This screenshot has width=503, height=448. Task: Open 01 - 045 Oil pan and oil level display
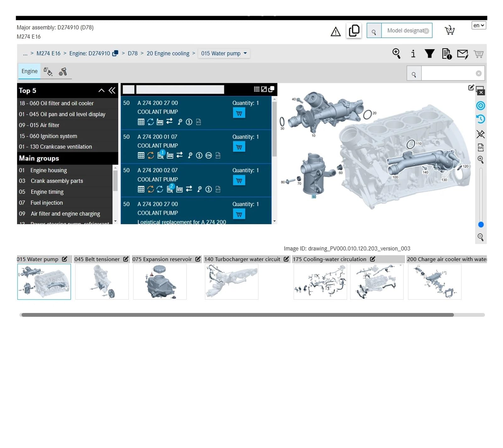[x=68, y=114]
